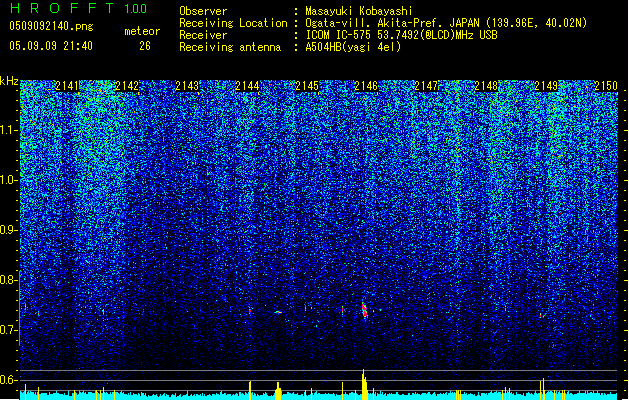Click the 0.9 kHz frequency label

pyautogui.click(x=8, y=230)
